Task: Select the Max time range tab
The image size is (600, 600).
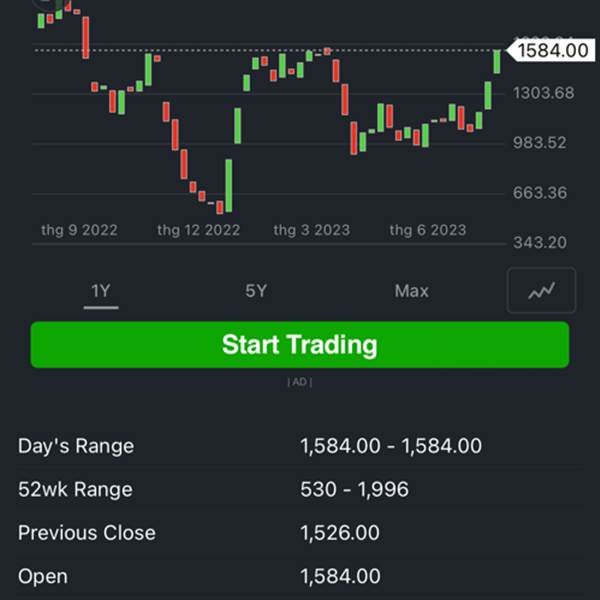Action: [412, 291]
